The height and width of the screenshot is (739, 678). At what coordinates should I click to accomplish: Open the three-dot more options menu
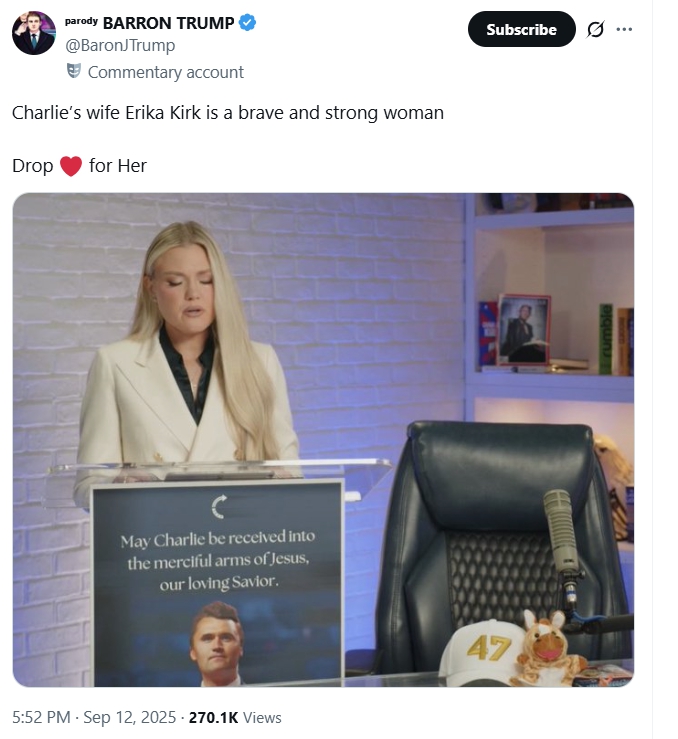(624, 29)
